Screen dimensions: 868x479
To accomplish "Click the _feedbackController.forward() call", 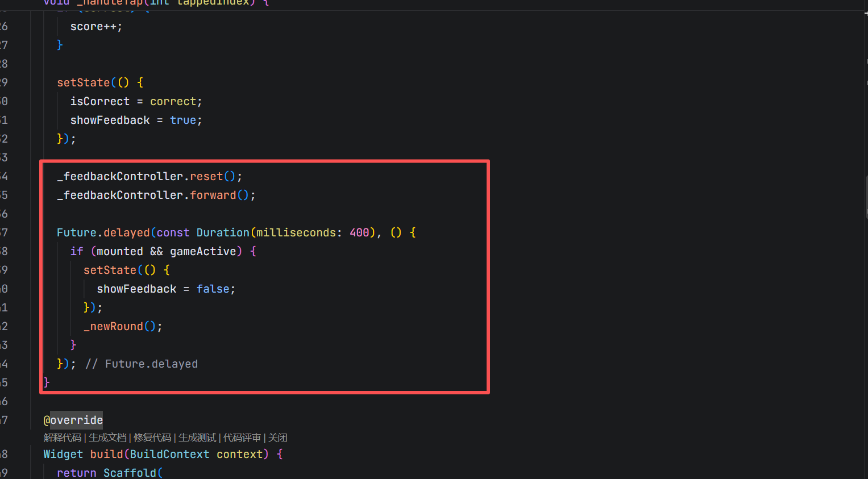I will click(156, 195).
